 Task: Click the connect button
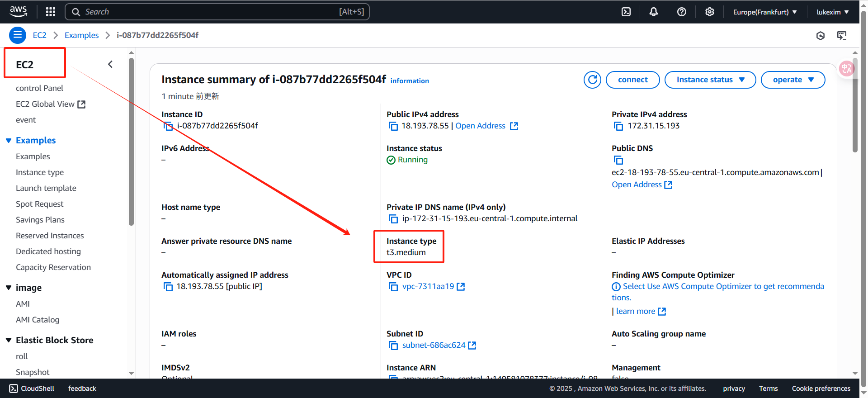pyautogui.click(x=632, y=80)
